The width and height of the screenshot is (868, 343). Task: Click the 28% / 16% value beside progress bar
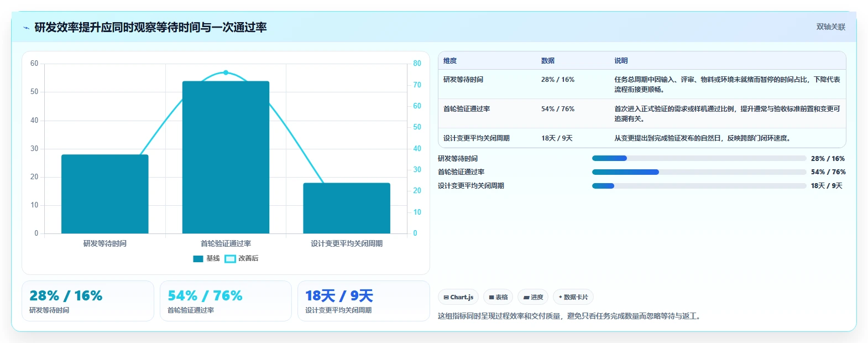click(x=828, y=159)
